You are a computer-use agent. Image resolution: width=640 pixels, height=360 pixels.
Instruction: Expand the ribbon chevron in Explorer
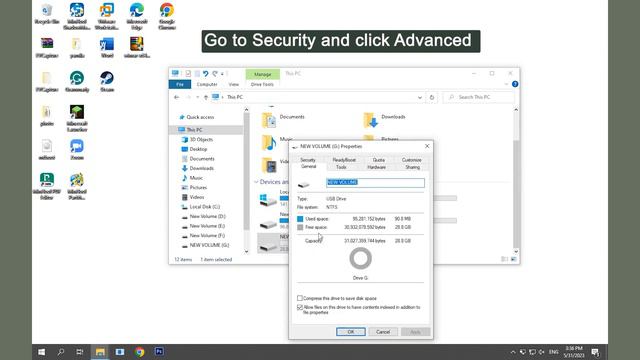pyautogui.click(x=506, y=84)
